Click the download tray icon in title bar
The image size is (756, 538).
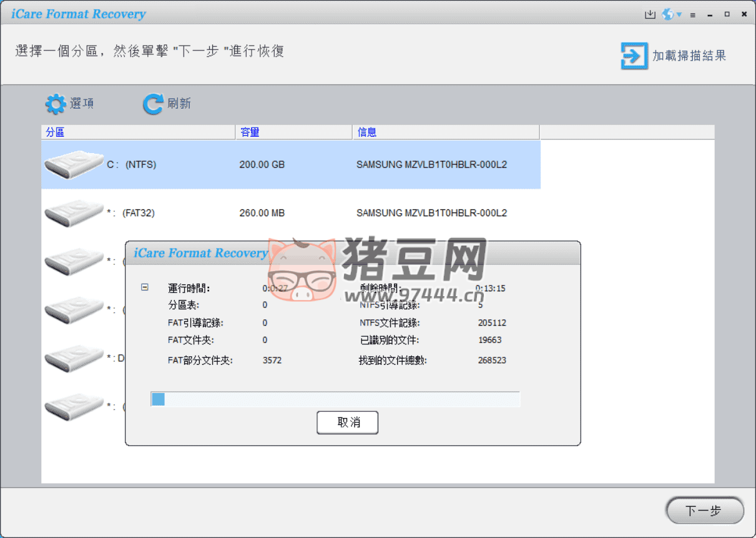650,14
